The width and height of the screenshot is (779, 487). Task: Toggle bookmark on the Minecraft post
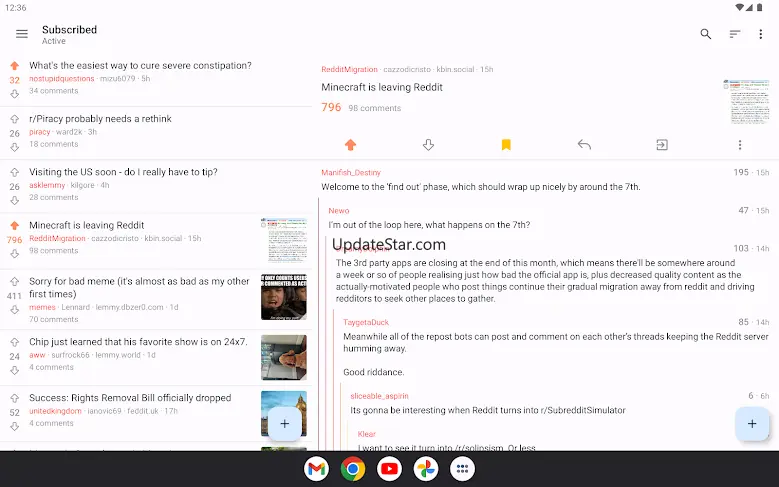506,145
